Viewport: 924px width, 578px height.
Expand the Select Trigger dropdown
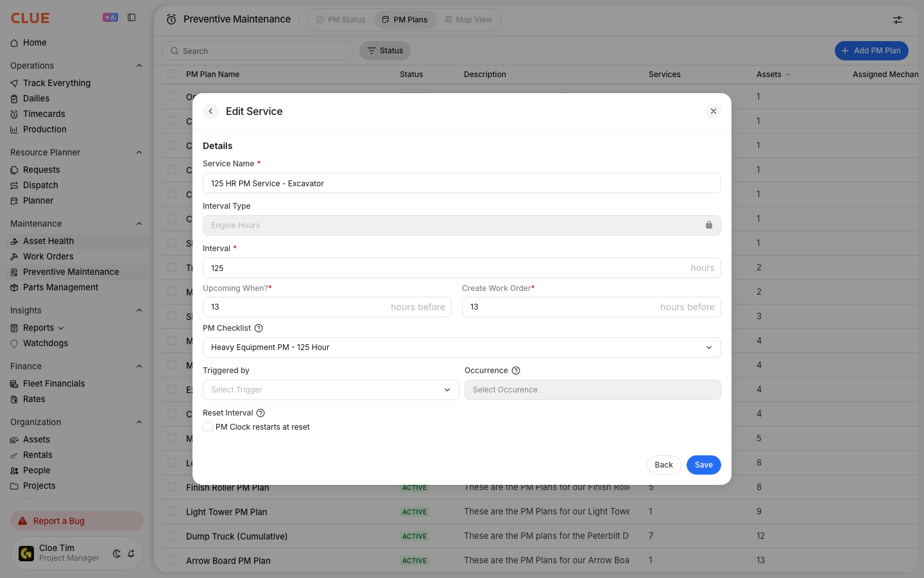click(x=331, y=390)
